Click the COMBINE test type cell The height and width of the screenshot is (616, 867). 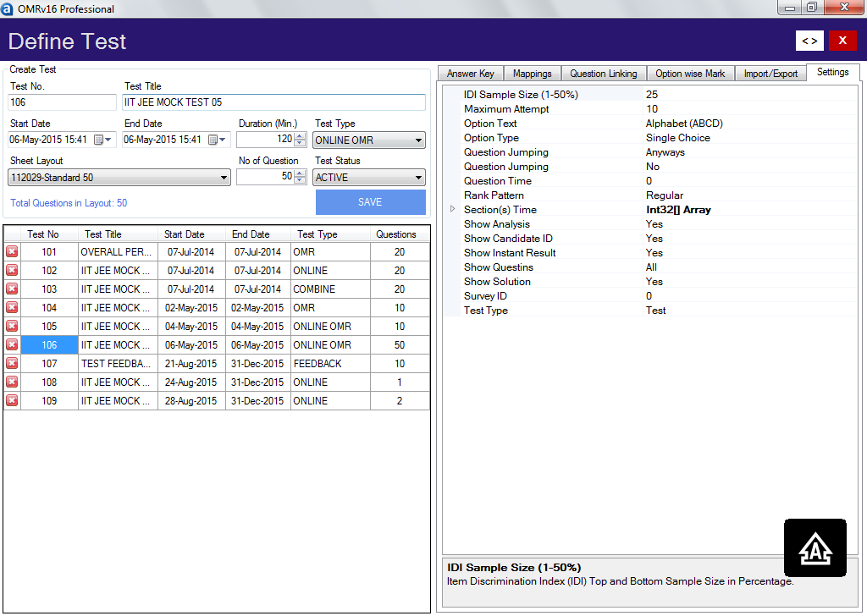tap(330, 289)
